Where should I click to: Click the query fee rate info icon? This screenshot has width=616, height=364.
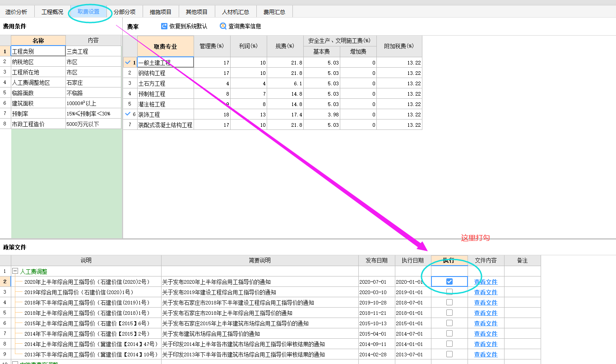[x=223, y=26]
